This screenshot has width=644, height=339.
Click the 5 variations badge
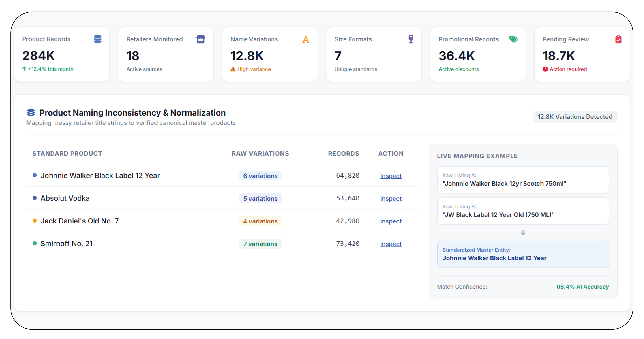(x=260, y=198)
